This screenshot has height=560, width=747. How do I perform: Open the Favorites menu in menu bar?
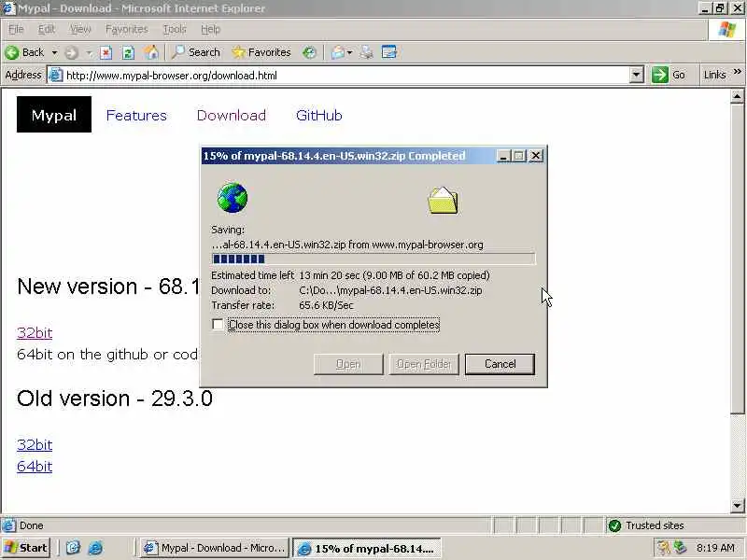tap(127, 30)
